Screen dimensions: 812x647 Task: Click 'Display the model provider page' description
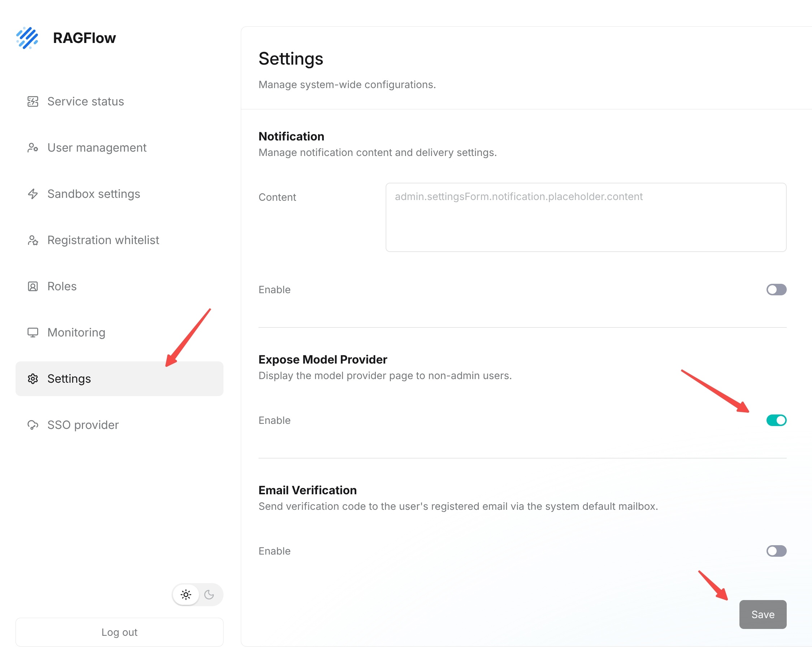click(385, 376)
